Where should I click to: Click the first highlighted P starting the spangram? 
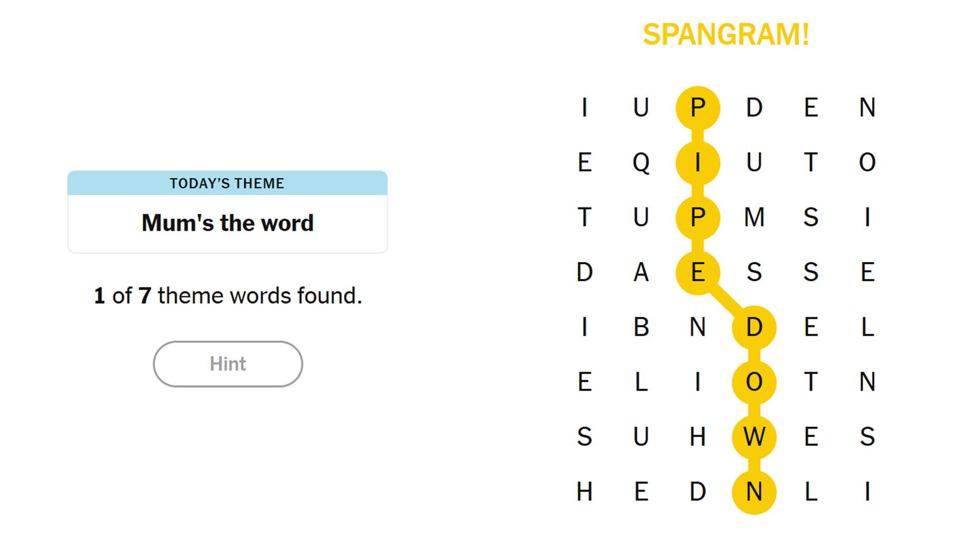click(x=698, y=108)
